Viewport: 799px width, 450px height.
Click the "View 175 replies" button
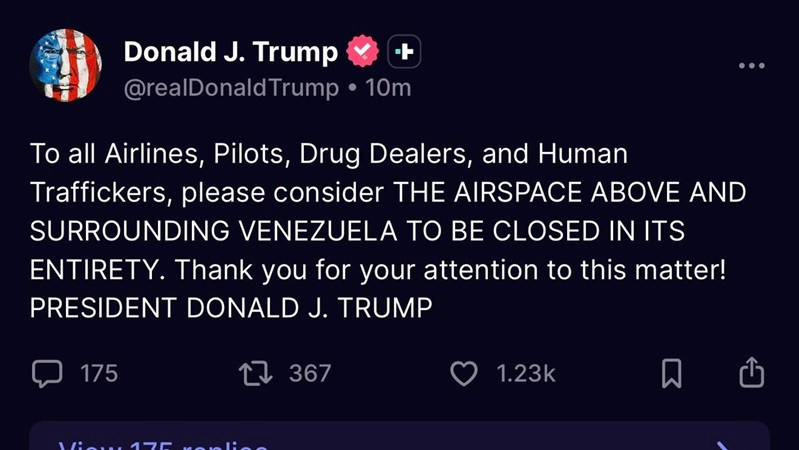(165, 444)
